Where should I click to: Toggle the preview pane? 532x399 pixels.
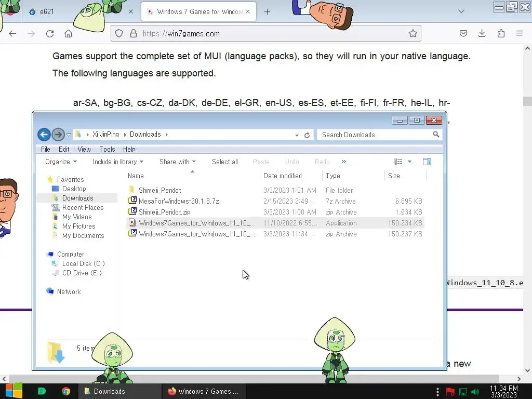click(x=427, y=162)
